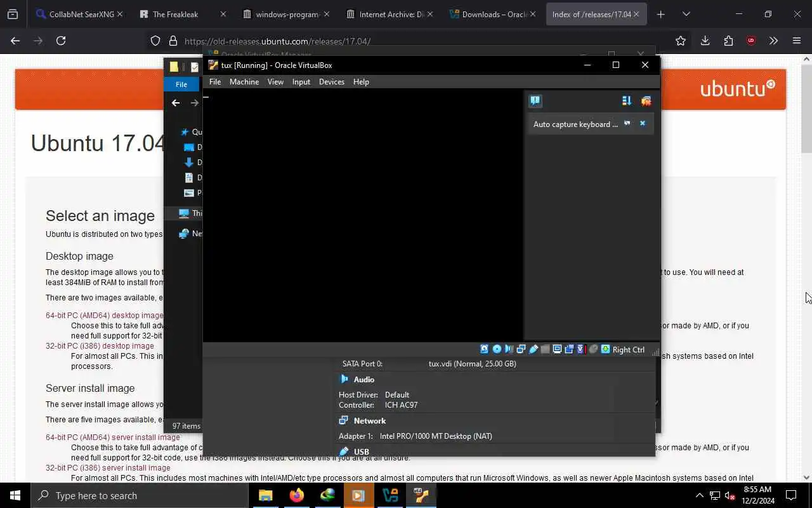Open 32-bit PC (i386) desktop image link
Screen dimensions: 812x508
(100, 345)
